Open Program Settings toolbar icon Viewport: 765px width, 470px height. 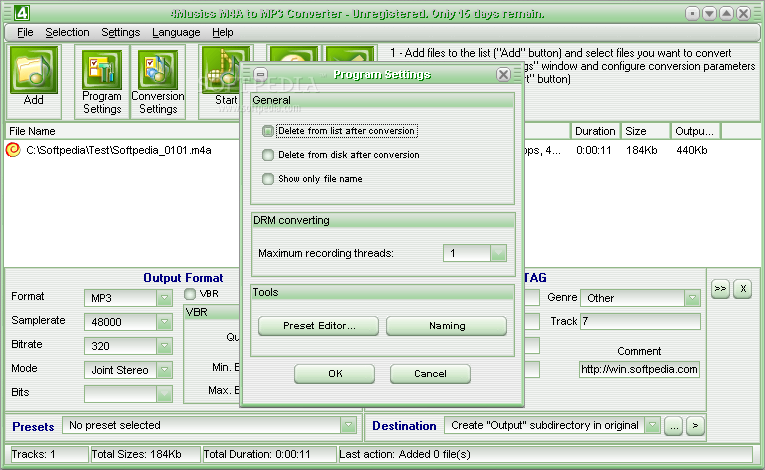[101, 70]
